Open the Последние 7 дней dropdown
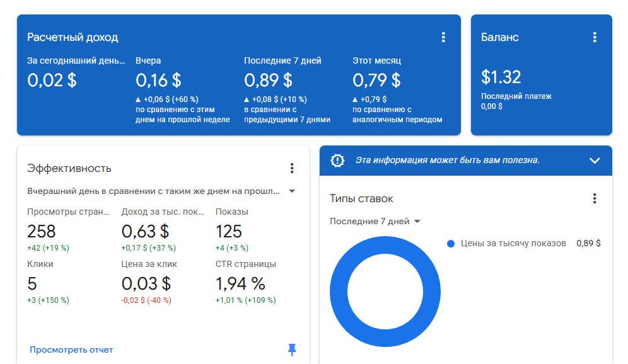This screenshot has height=364, width=628. click(x=375, y=221)
